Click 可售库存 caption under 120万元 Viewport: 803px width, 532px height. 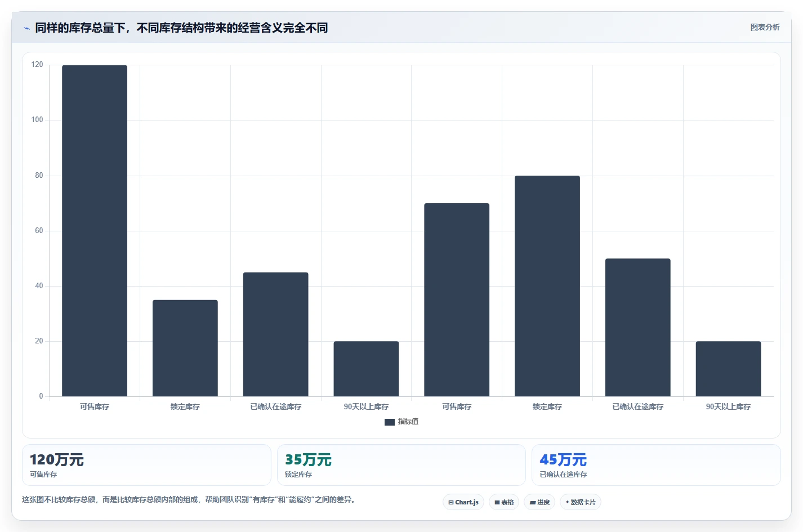43,475
